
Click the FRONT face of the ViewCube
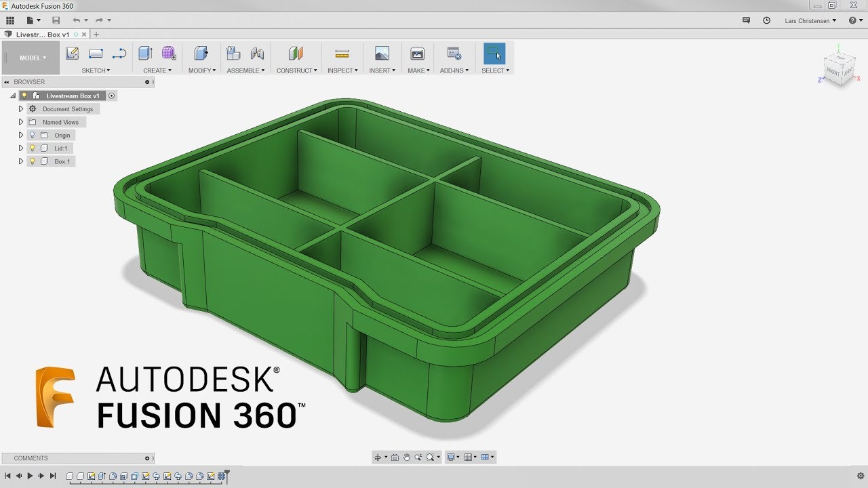tap(833, 72)
